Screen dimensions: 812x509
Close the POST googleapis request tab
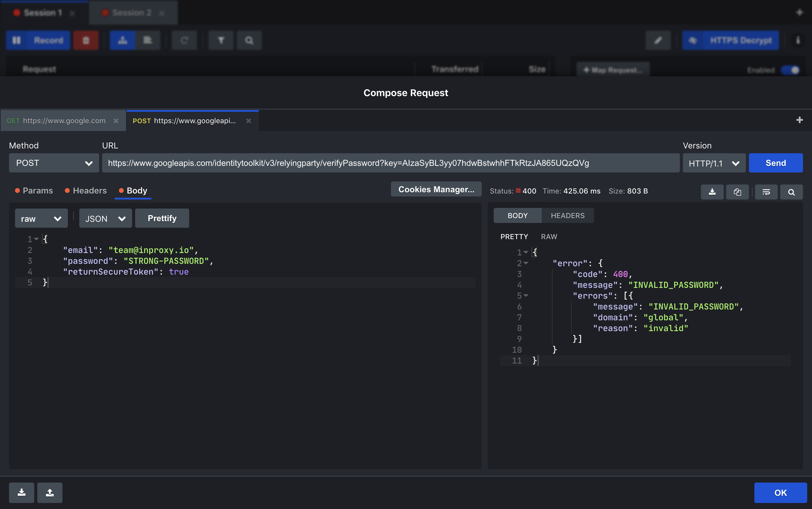(249, 121)
